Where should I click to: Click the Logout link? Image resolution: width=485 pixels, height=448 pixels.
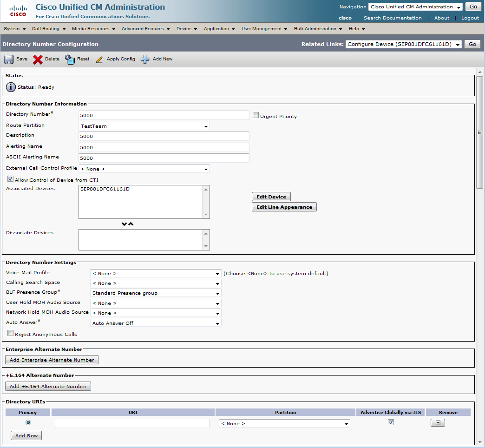[470, 18]
